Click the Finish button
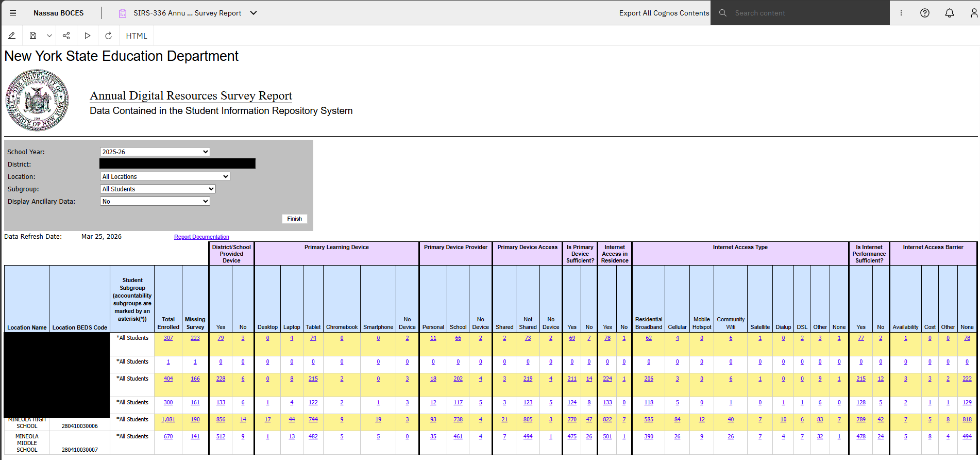980x460 pixels. click(x=295, y=219)
